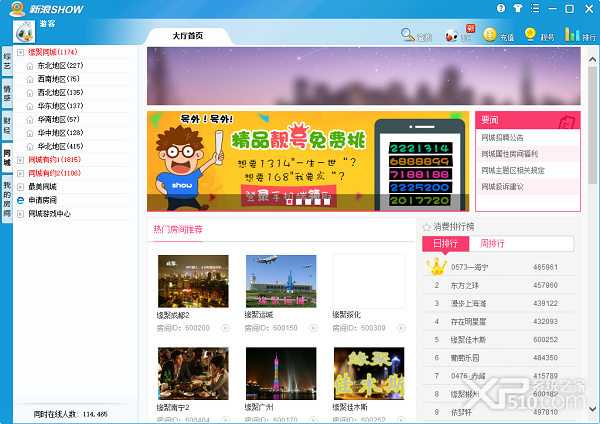Click the play icon for room 600150
The width and height of the screenshot is (600, 424).
[x=313, y=328]
